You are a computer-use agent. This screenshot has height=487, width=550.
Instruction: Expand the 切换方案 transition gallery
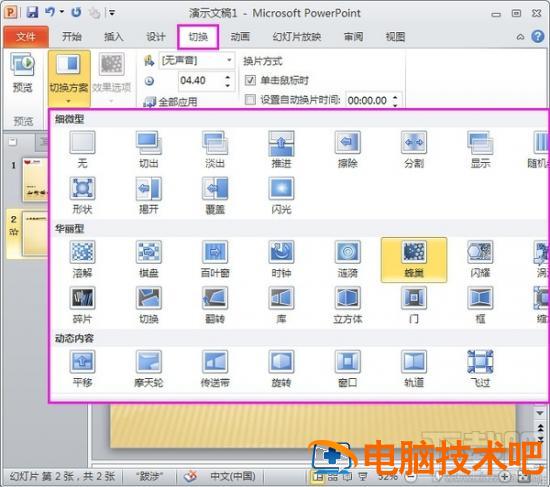69,79
